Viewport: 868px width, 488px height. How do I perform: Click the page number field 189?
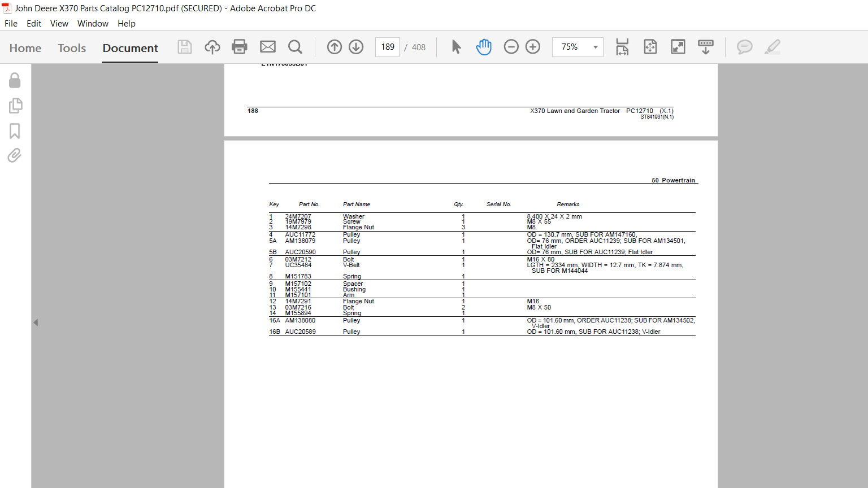pyautogui.click(x=388, y=47)
